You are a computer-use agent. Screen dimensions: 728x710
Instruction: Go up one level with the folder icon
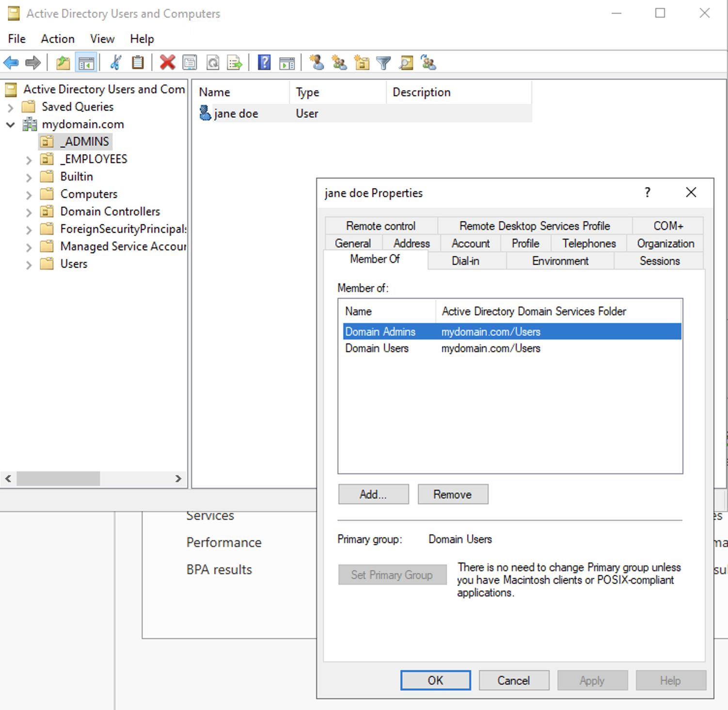(63, 63)
